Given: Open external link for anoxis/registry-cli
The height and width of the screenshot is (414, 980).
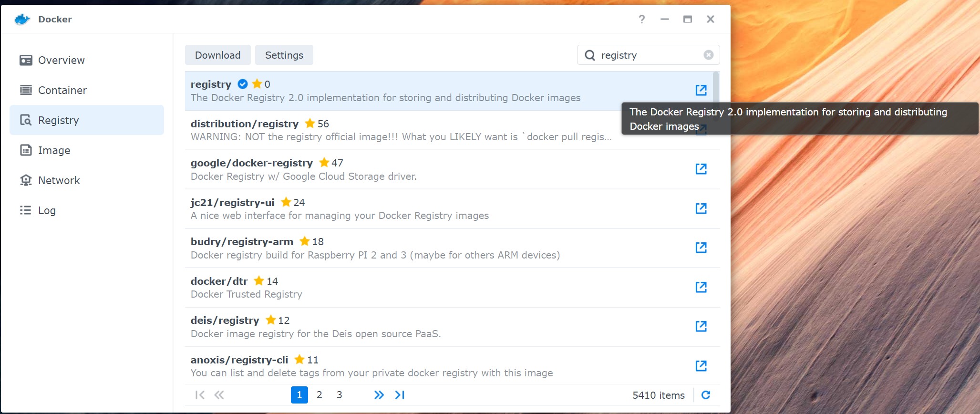Looking at the screenshot, I should point(701,366).
